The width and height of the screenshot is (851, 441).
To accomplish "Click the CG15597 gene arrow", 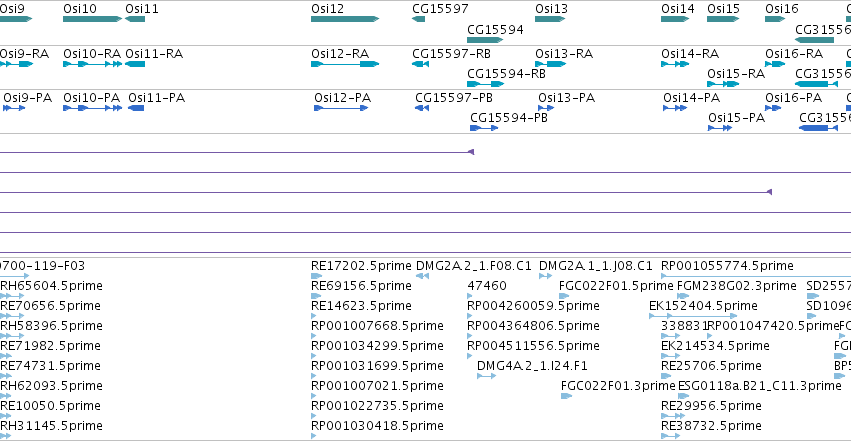I will [x=418, y=19].
